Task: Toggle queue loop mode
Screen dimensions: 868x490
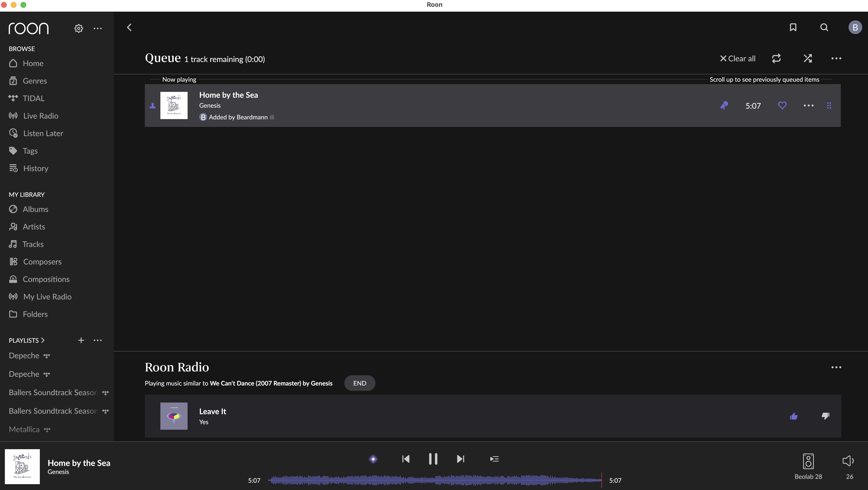Action: (x=776, y=58)
